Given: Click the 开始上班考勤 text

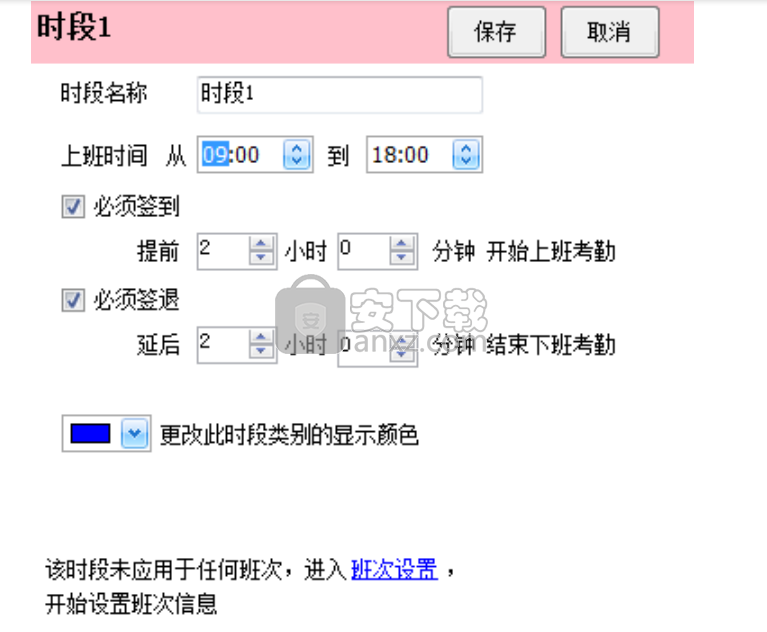Looking at the screenshot, I should [x=551, y=251].
